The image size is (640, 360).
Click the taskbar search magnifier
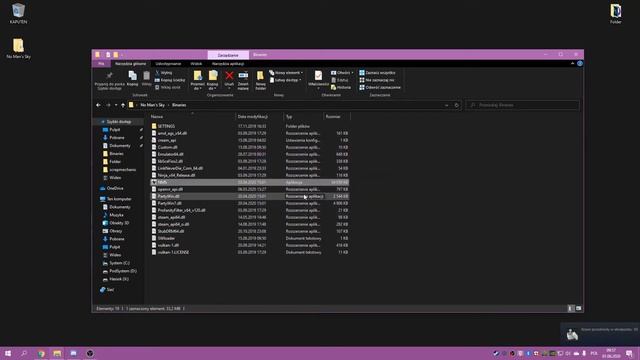(24, 353)
